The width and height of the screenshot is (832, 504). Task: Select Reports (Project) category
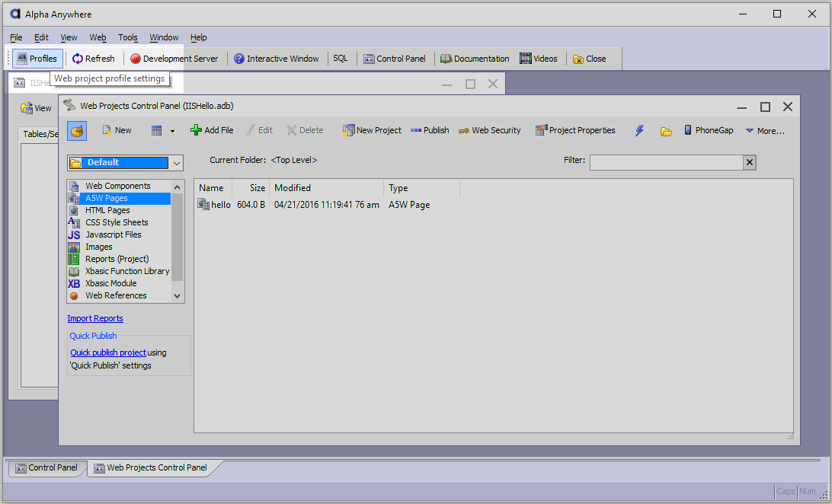coord(117,259)
